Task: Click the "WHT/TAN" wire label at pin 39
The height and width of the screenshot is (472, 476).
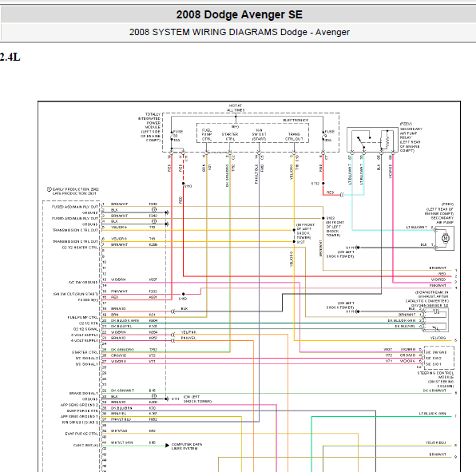Action: pyautogui.click(x=119, y=430)
